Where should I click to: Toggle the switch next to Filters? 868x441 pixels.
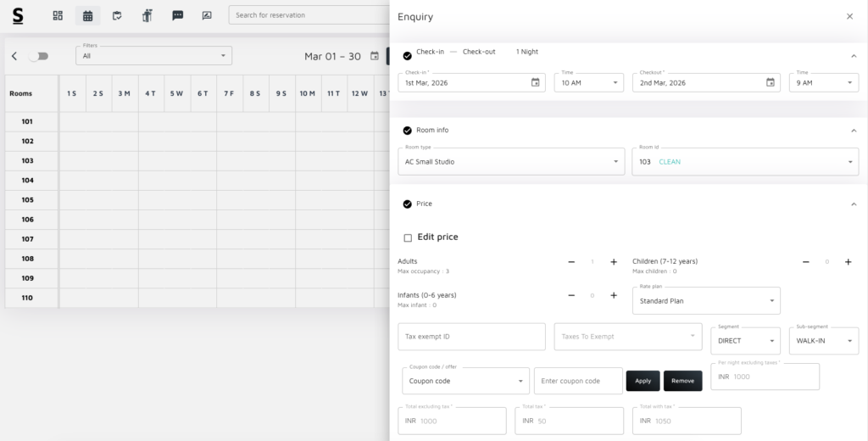click(38, 56)
